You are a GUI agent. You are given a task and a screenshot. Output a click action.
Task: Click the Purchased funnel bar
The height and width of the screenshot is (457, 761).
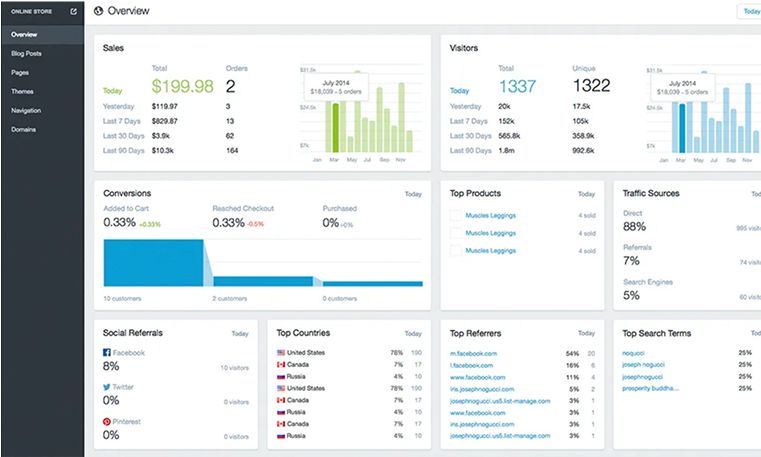click(x=373, y=284)
